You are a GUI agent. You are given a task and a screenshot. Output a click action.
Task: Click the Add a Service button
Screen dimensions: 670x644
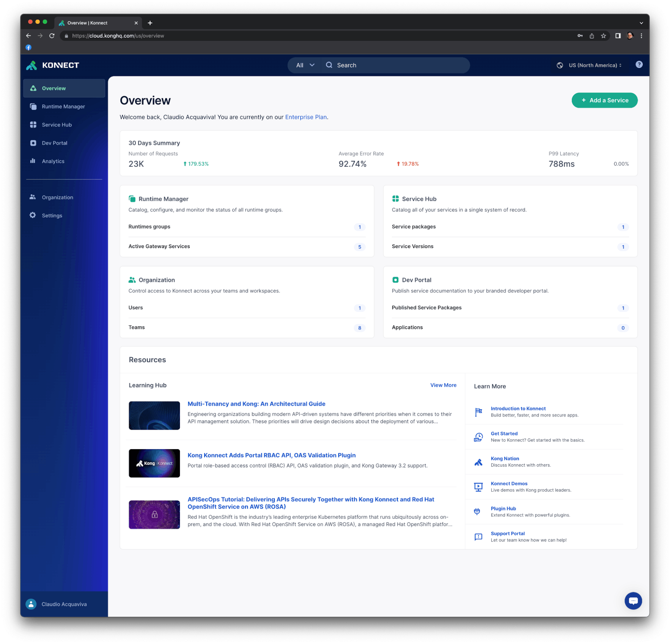[x=605, y=100]
